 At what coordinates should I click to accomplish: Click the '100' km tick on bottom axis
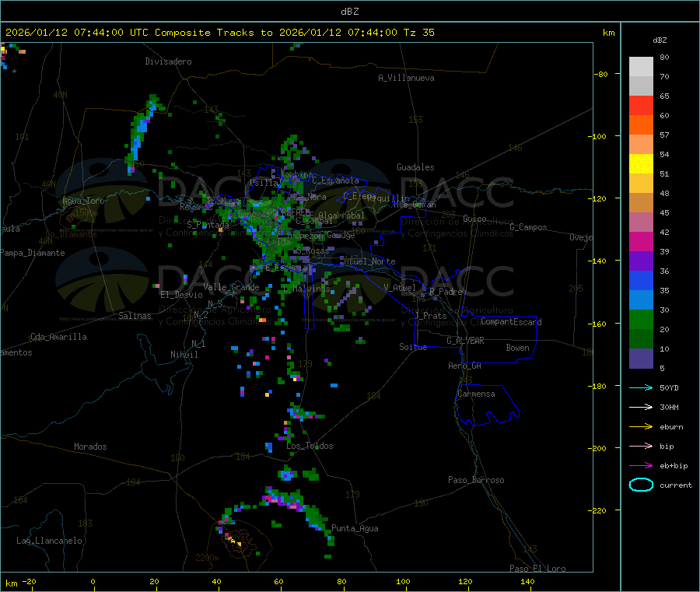coord(403,581)
